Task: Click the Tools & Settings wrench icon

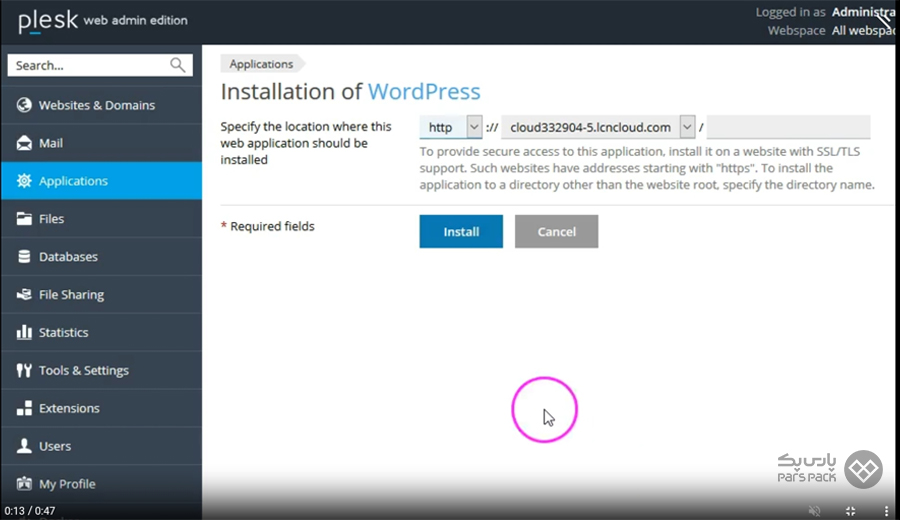Action: pyautogui.click(x=24, y=370)
